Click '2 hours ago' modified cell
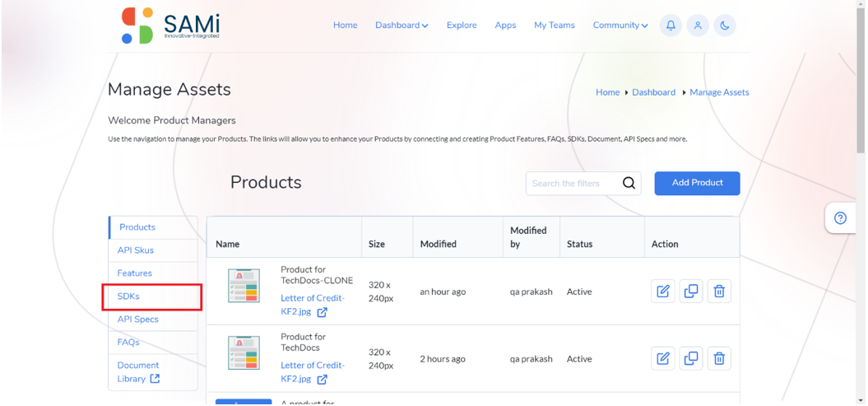This screenshot has height=406, width=868. coord(443,358)
